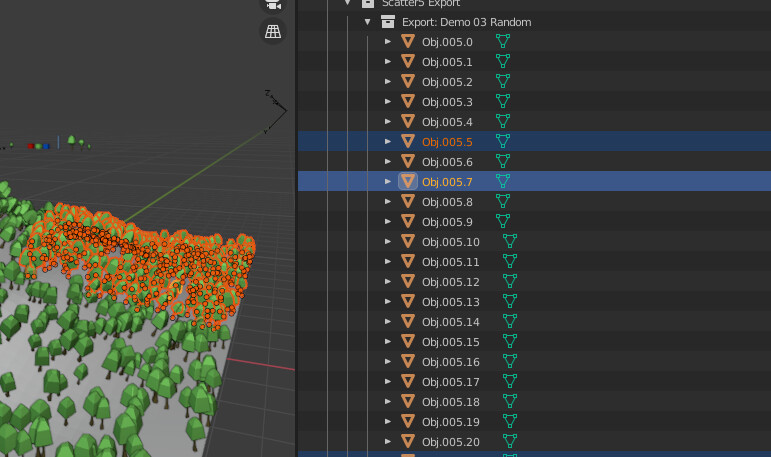
Task: Select Obj.005.8 in the outliner
Action: click(x=447, y=202)
